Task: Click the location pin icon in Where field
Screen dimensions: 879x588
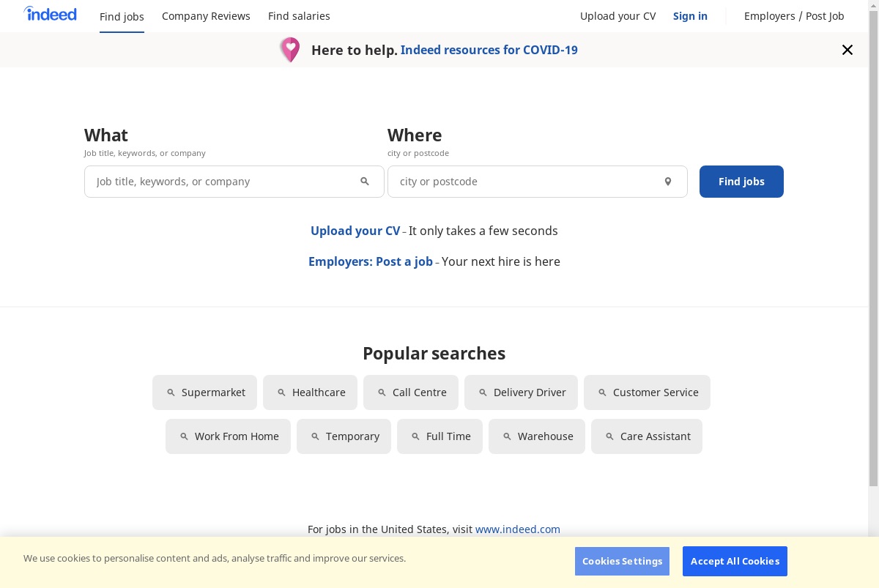Action: [x=668, y=182]
